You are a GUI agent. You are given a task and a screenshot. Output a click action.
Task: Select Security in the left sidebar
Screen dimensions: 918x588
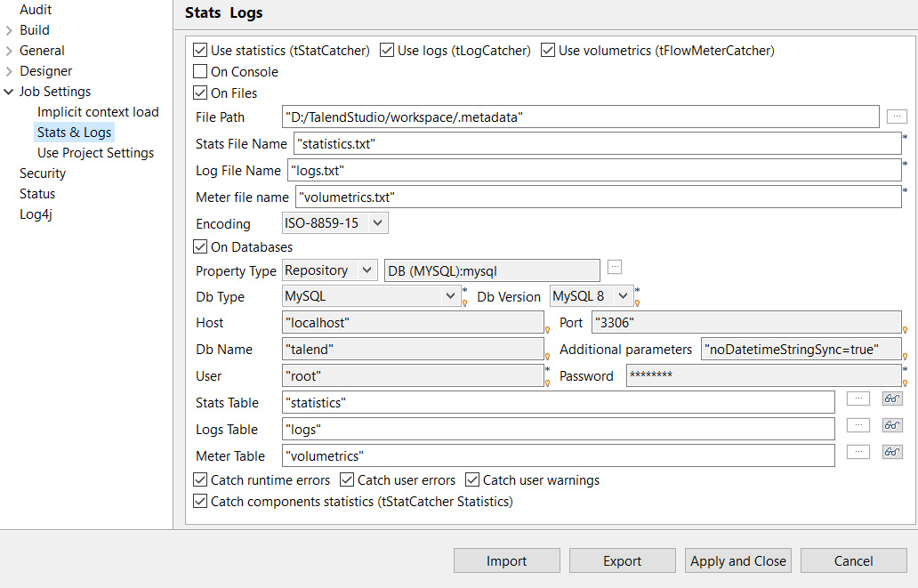coord(42,173)
